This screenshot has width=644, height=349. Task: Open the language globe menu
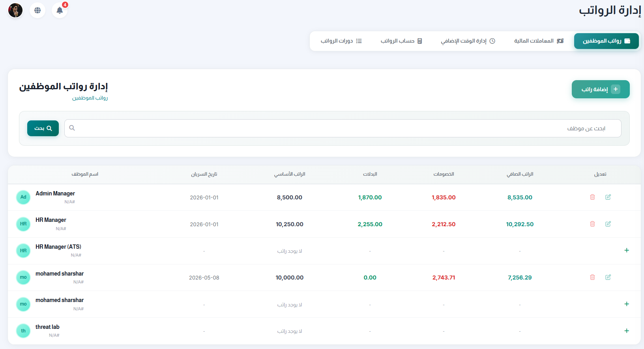[37, 10]
